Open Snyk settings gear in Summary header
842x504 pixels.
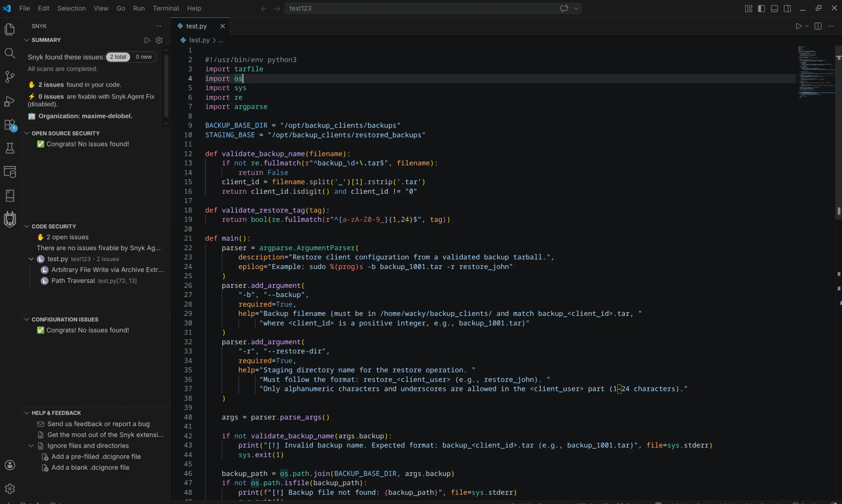[159, 40]
